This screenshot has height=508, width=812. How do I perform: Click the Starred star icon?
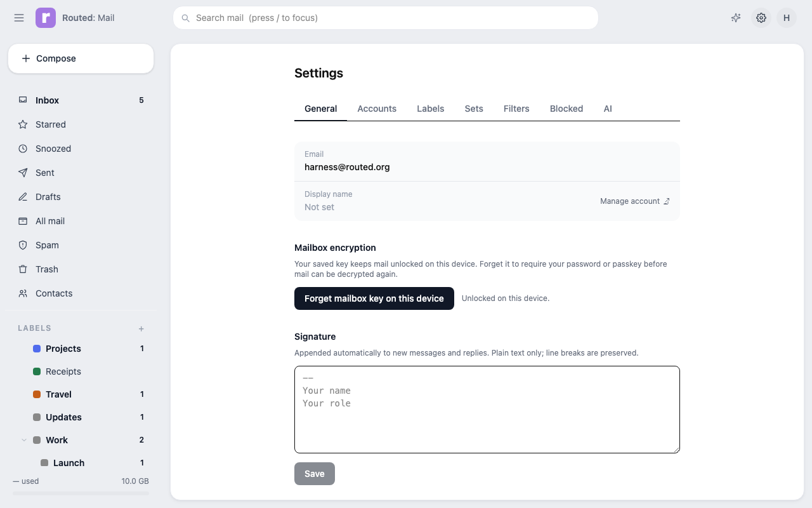coord(23,124)
